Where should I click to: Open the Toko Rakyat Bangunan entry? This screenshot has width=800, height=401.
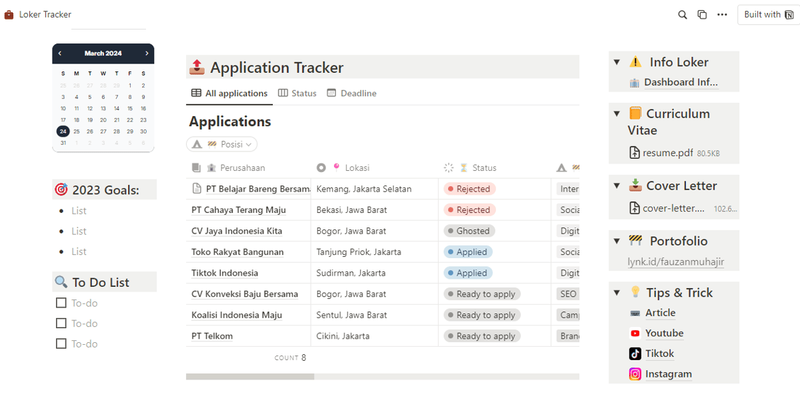tap(237, 252)
